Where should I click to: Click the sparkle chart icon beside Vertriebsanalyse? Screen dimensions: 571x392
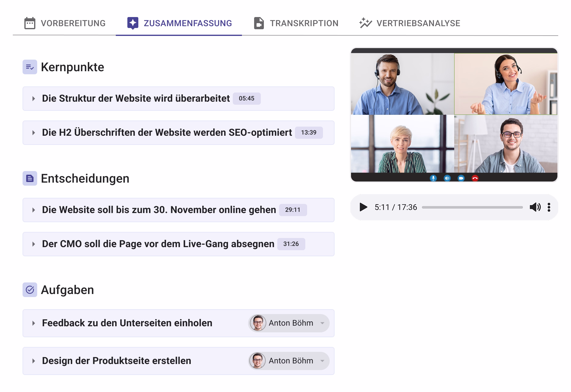[x=365, y=23]
